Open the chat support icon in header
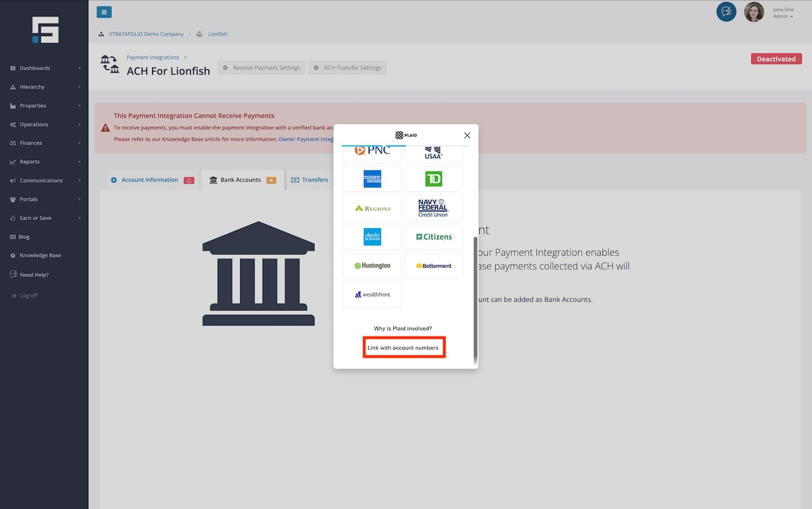The image size is (812, 509). click(726, 12)
